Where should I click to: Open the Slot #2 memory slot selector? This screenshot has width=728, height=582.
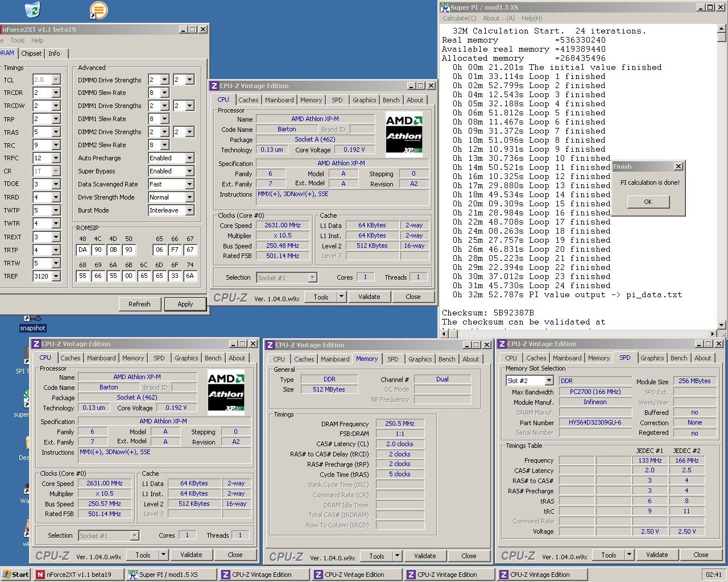(x=549, y=381)
